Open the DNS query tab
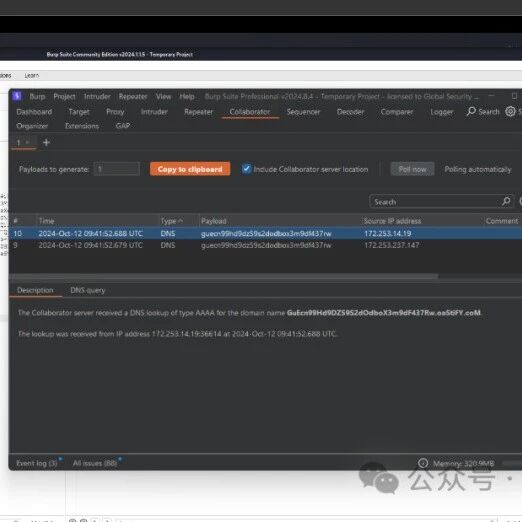 point(88,290)
